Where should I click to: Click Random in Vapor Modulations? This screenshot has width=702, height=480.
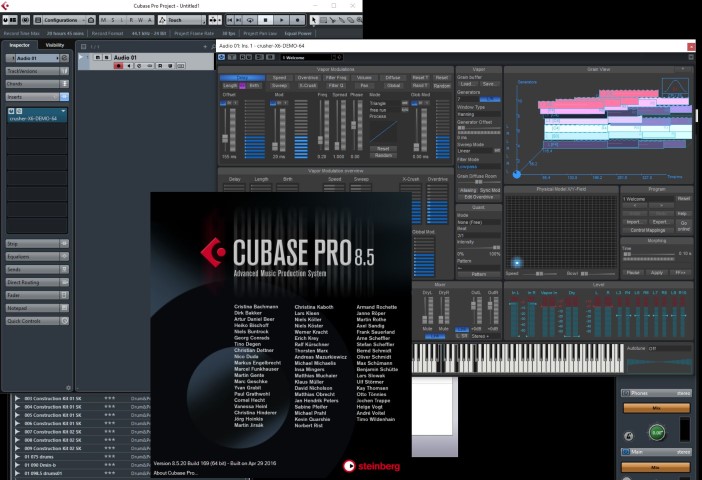[x=441, y=86]
